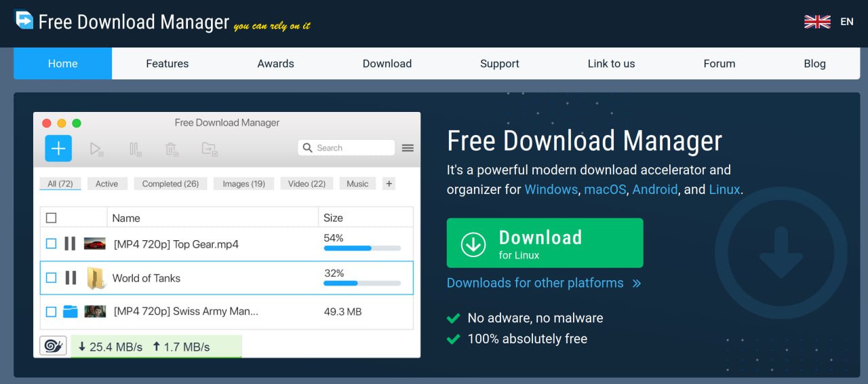
Task: Open the blue folder for Swiss Army Man
Action: click(x=70, y=311)
